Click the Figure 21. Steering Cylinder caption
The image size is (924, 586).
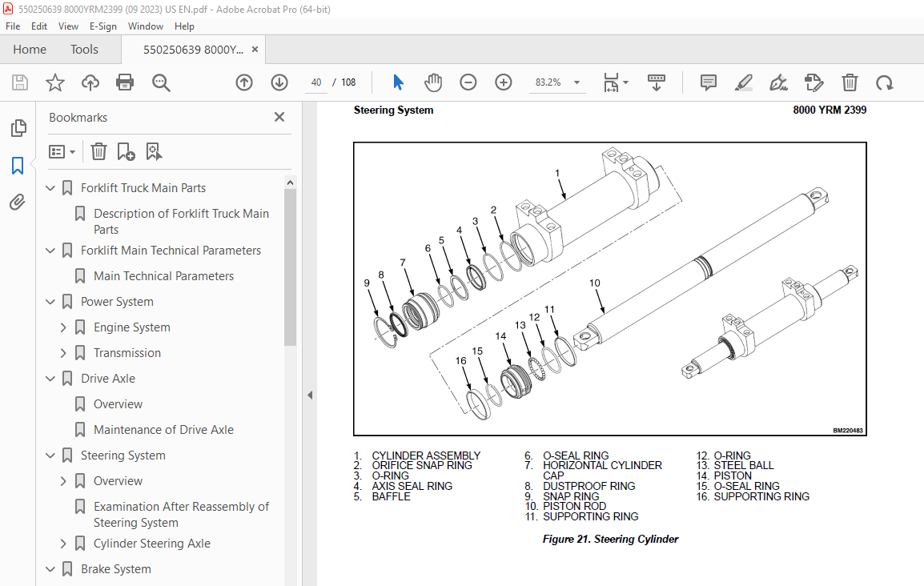pos(610,539)
